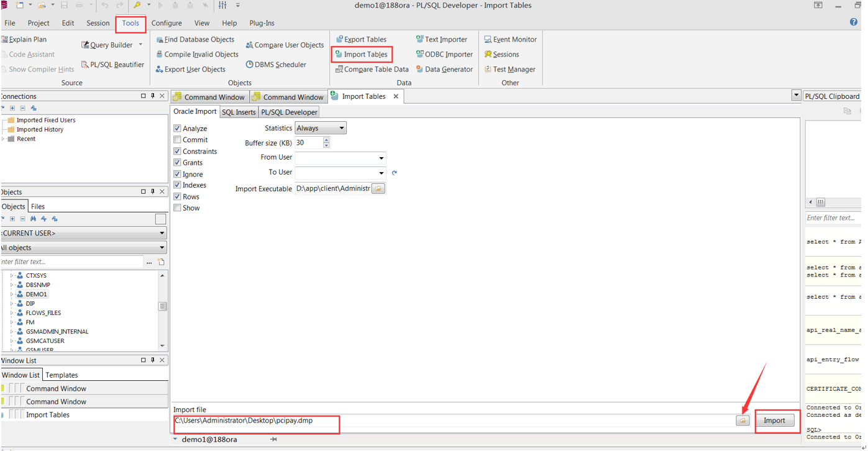Pin the Connections panel
This screenshot has height=451, width=868.
pyautogui.click(x=153, y=96)
